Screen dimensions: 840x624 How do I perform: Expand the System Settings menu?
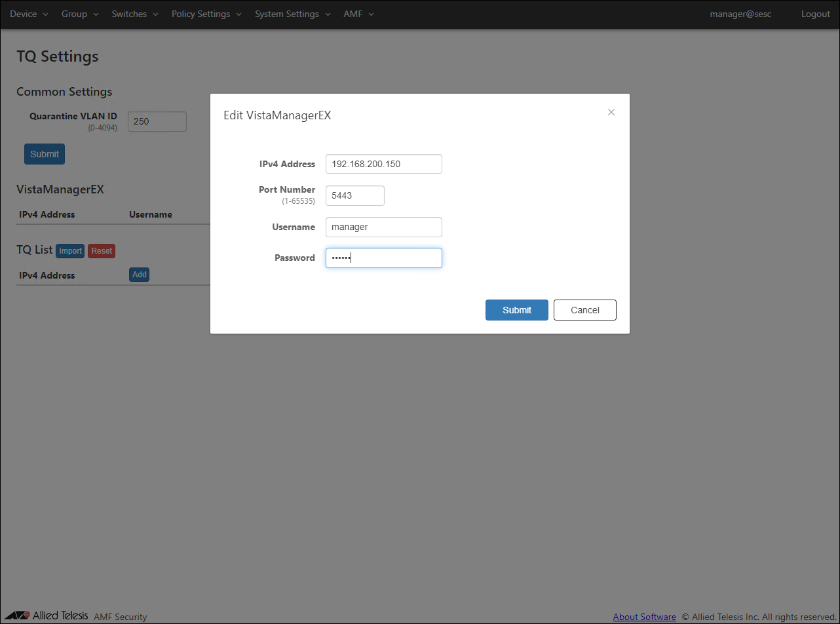pos(293,14)
